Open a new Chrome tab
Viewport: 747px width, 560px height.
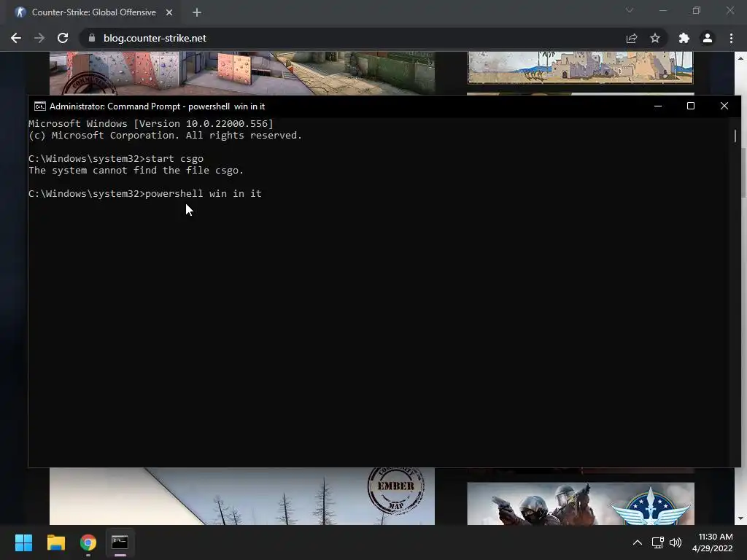coord(197,12)
